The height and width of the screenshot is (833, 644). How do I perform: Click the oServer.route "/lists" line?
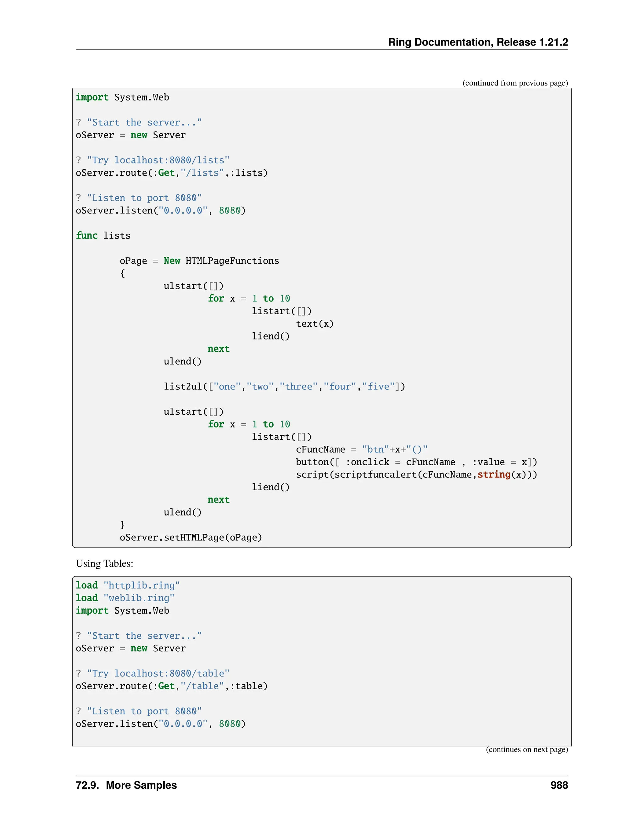pos(171,173)
